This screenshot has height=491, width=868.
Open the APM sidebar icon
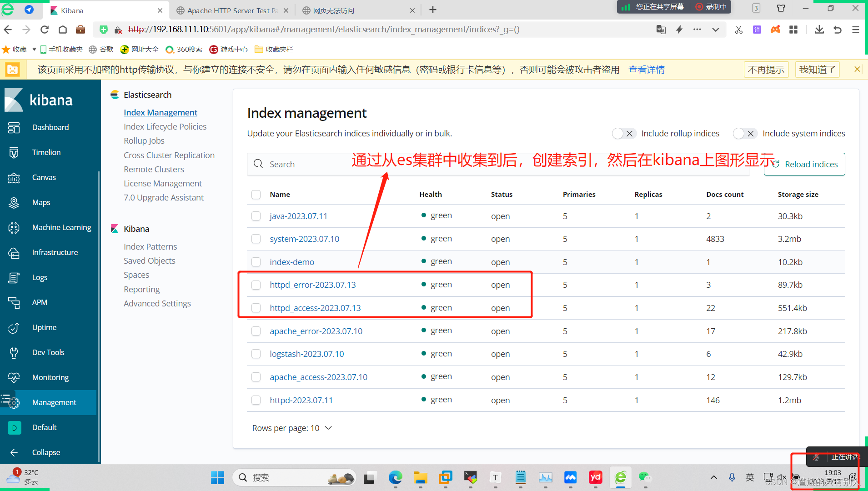pyautogui.click(x=14, y=303)
